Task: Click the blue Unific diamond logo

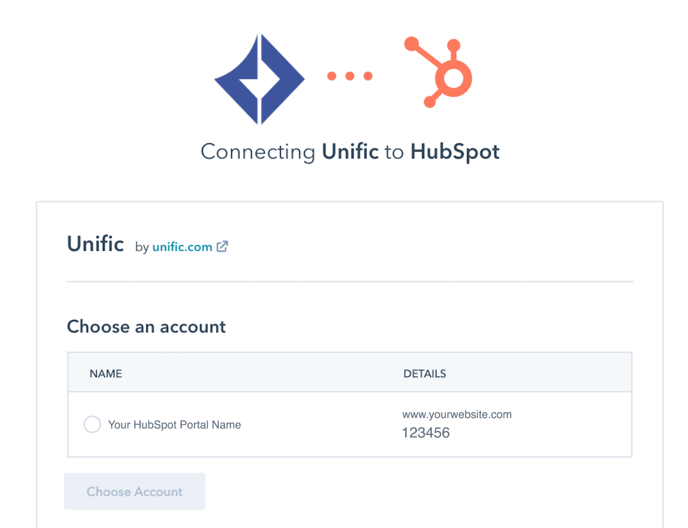Action: click(x=259, y=79)
